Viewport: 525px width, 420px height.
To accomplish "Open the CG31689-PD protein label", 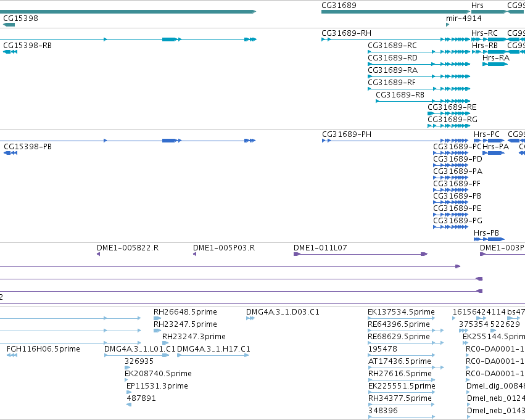I will (458, 159).
